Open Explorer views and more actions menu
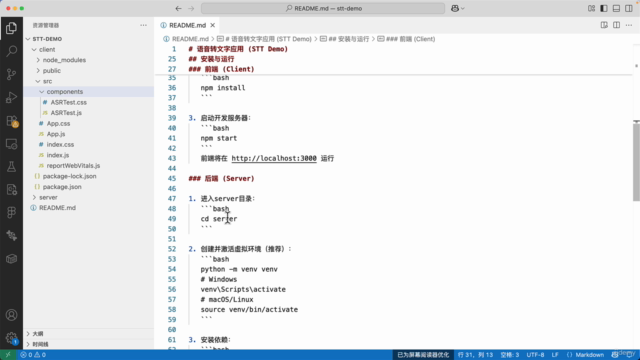The height and width of the screenshot is (360, 640). [x=143, y=25]
